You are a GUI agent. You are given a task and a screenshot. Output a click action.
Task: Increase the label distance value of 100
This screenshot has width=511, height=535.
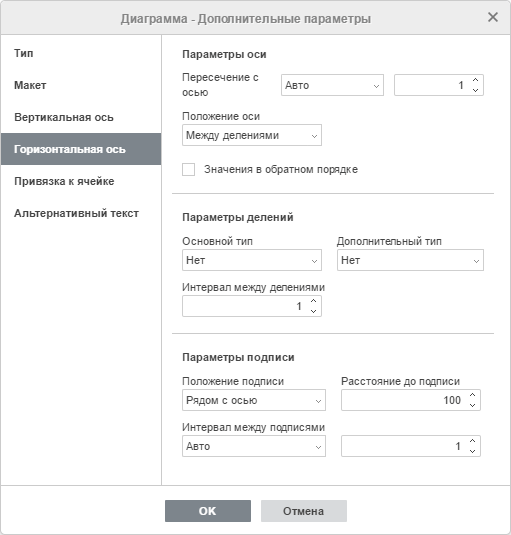click(x=472, y=395)
